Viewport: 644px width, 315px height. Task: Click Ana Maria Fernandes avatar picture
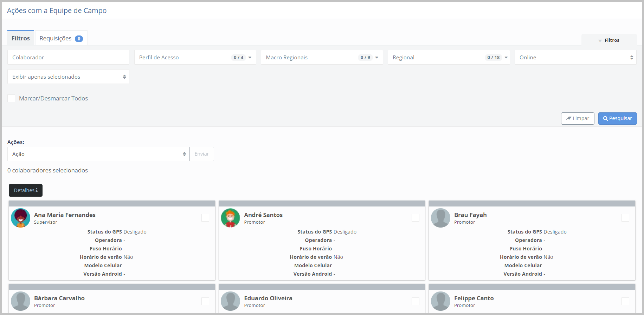click(x=20, y=218)
